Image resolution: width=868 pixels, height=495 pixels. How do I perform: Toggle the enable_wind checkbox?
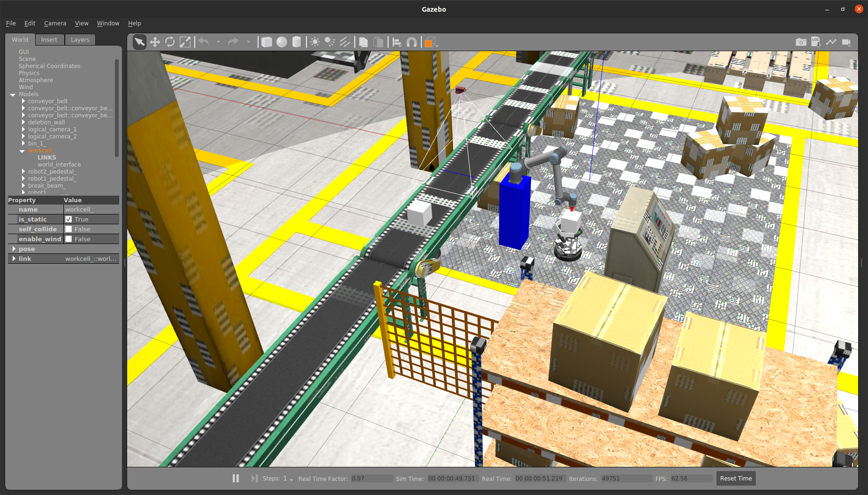tap(69, 239)
